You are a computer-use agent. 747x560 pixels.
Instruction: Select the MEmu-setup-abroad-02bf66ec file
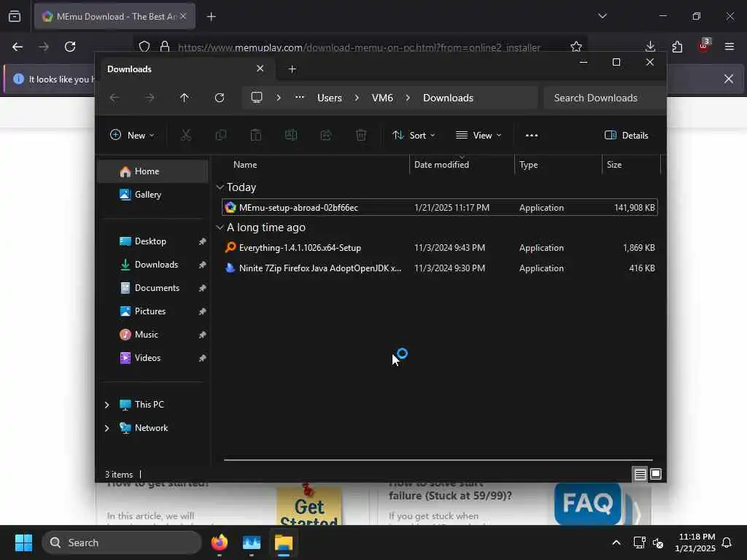point(440,207)
